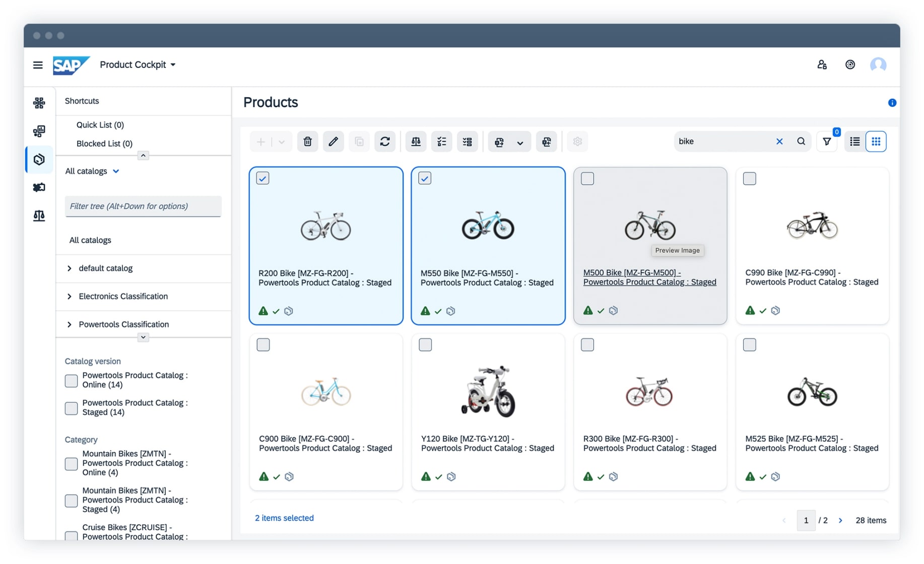The image size is (924, 564).
Task: Check the M500 Bike checkbox
Action: coord(587,179)
